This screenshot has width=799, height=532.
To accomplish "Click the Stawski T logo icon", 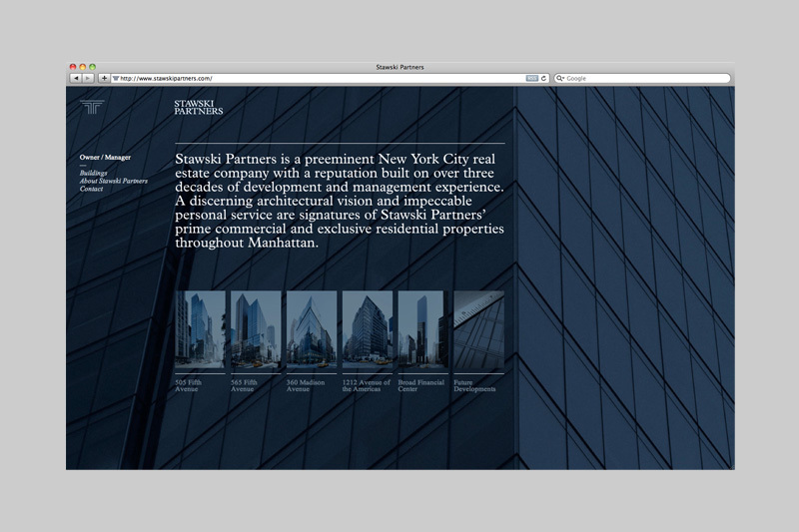I will (92, 107).
